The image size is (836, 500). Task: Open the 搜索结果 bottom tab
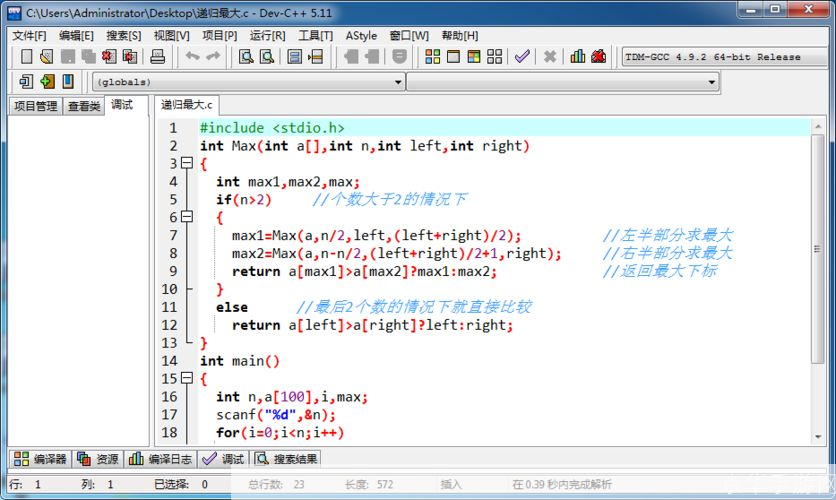(x=286, y=458)
